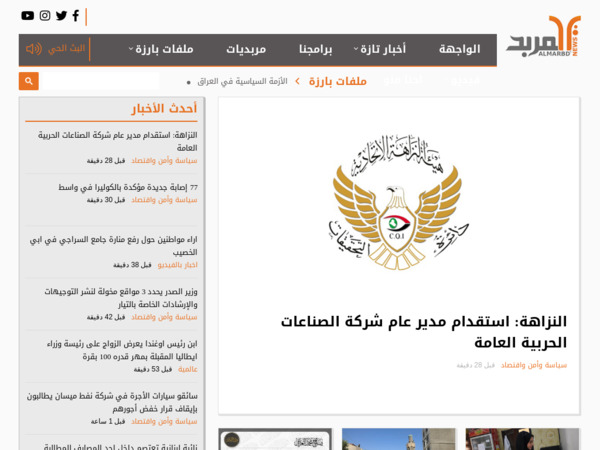
Task: Open story about منارة جامع السراجي
Action: pyautogui.click(x=114, y=246)
